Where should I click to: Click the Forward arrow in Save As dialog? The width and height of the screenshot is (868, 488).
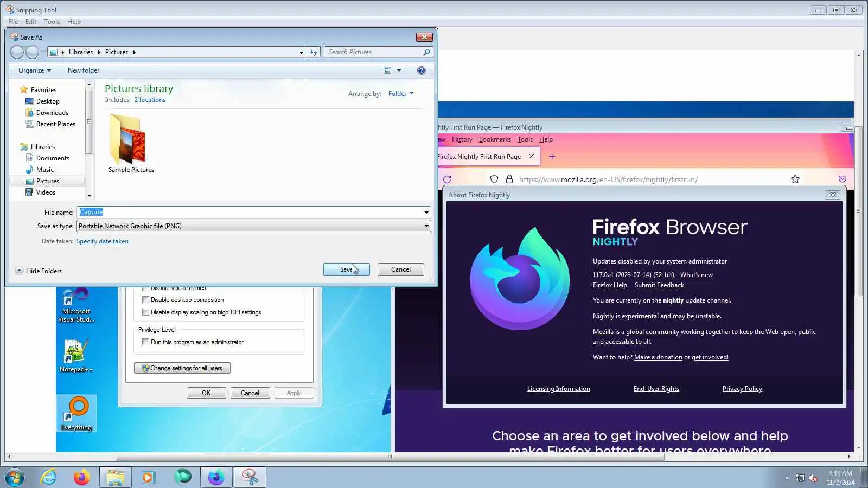(x=33, y=52)
